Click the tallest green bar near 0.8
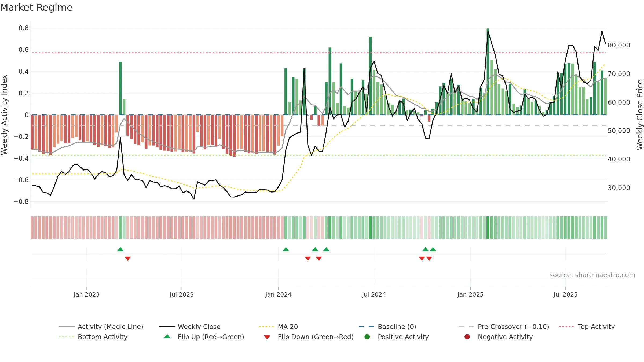Screen dimensions: 644x362 coord(488,72)
